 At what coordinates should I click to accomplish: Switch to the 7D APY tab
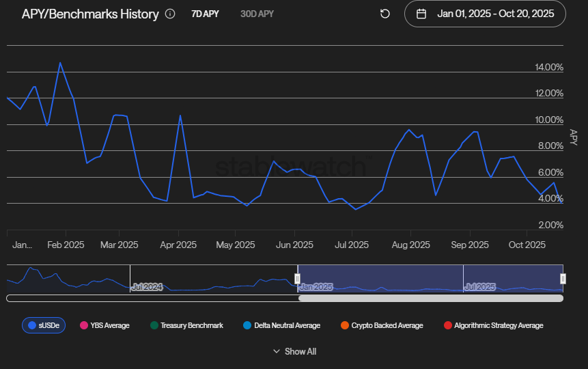pos(205,14)
